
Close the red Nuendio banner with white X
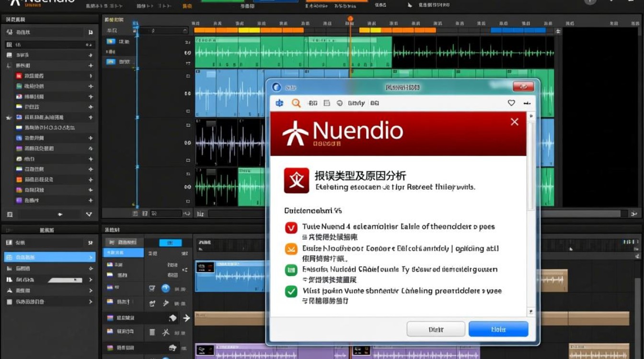[x=515, y=122]
